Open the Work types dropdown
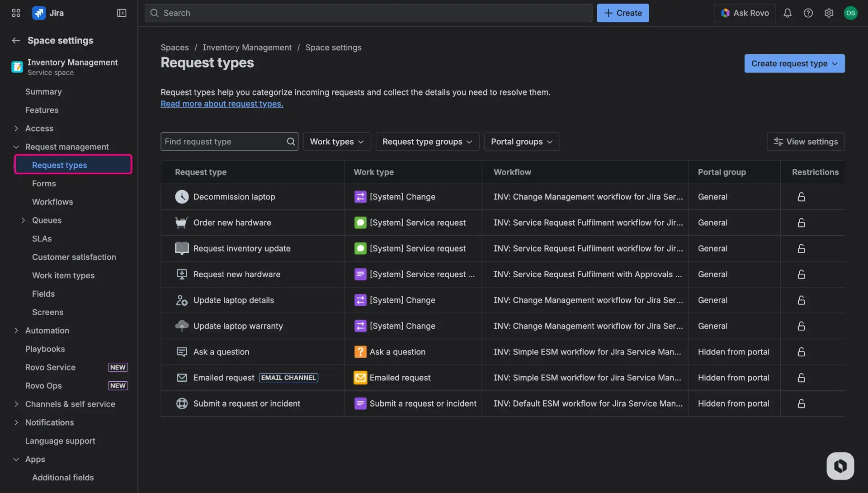The width and height of the screenshot is (868, 493). coord(336,142)
